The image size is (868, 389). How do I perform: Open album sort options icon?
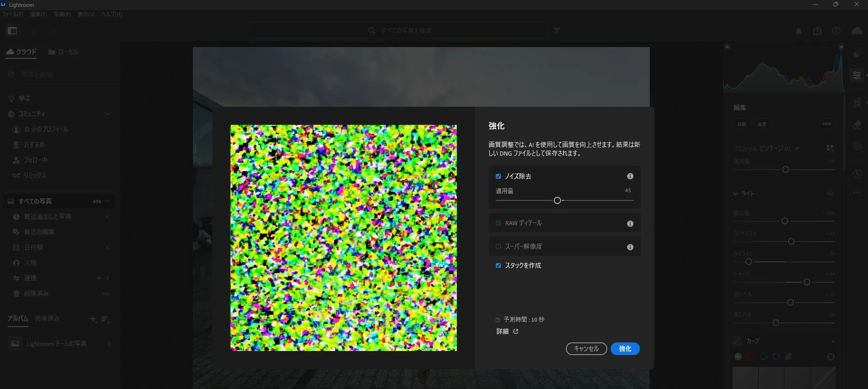(105, 319)
